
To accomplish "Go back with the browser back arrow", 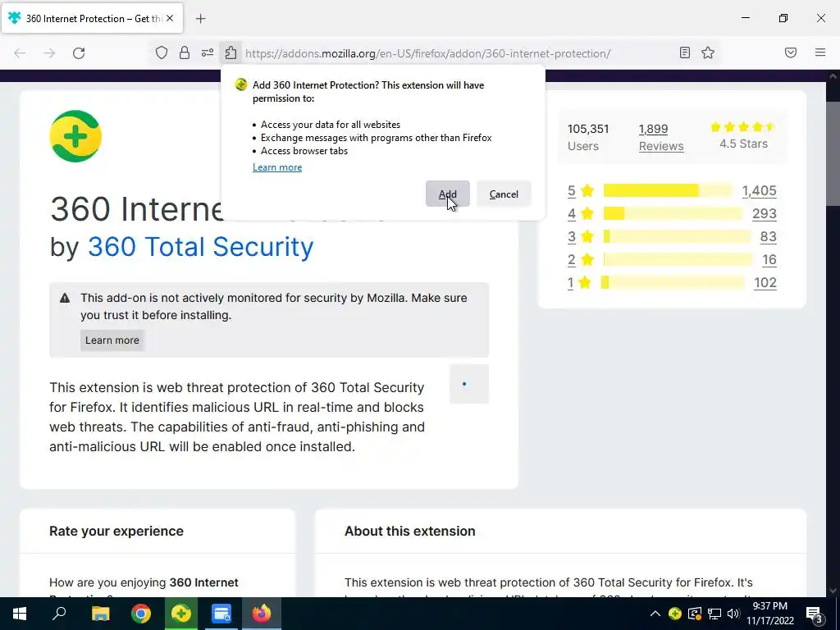I will click(20, 53).
